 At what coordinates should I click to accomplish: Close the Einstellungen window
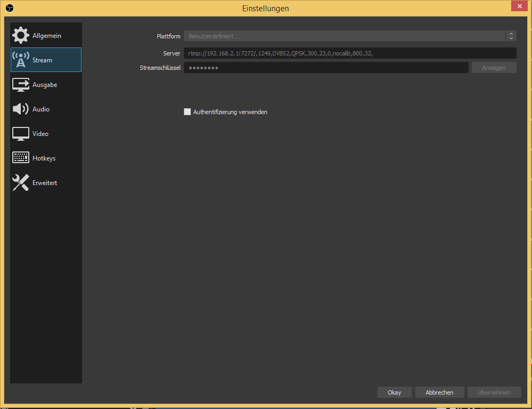(519, 6)
